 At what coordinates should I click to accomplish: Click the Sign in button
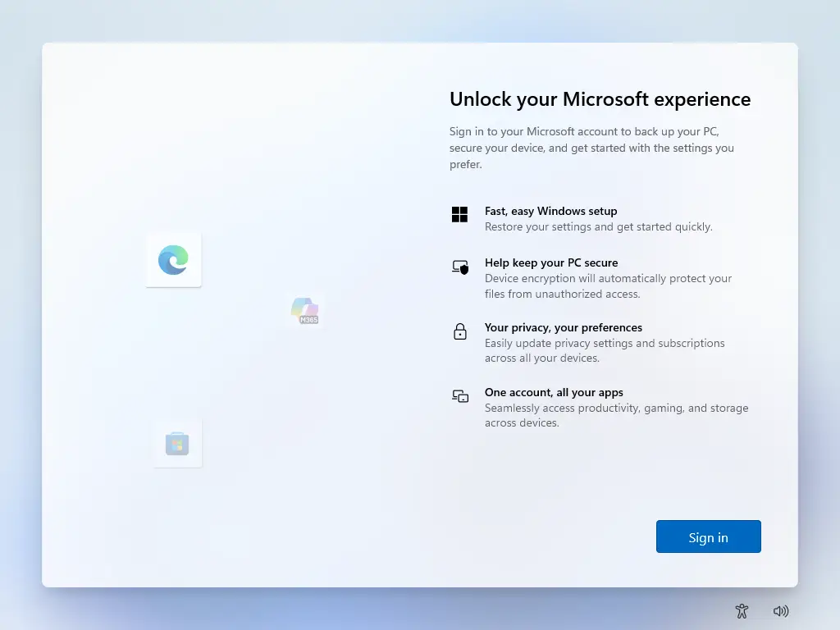pos(708,536)
